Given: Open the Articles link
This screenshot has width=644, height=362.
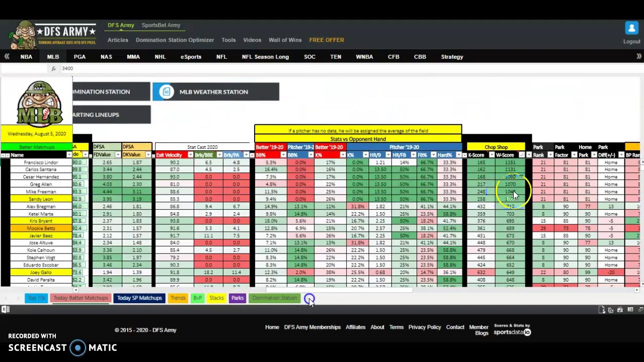Looking at the screenshot, I should [x=118, y=40].
